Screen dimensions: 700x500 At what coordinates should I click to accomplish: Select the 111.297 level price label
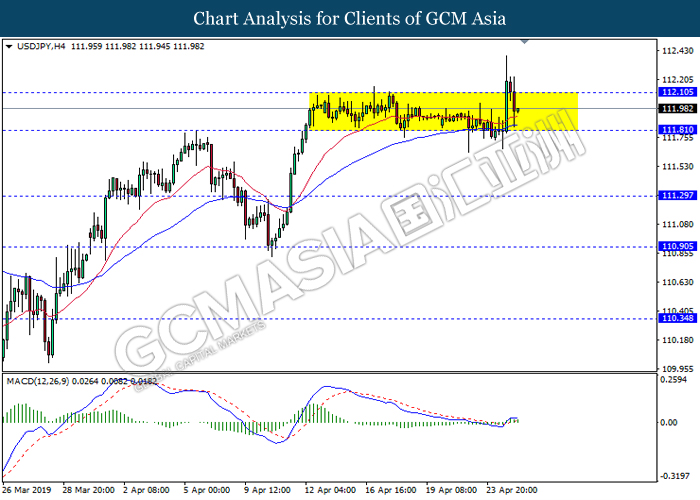click(678, 195)
